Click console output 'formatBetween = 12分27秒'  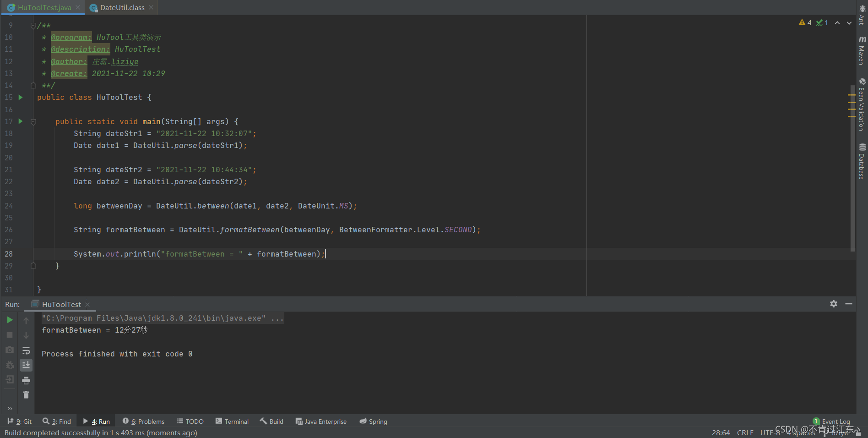[x=95, y=330]
